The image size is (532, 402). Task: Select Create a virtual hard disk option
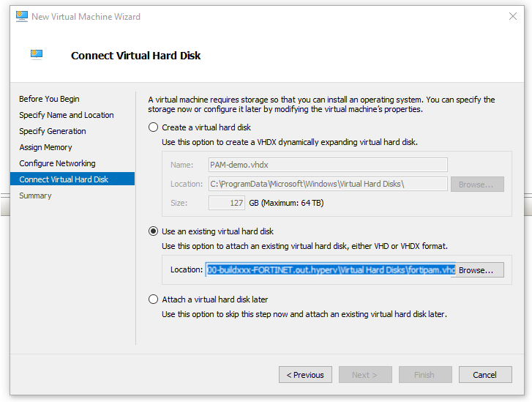[x=153, y=127]
